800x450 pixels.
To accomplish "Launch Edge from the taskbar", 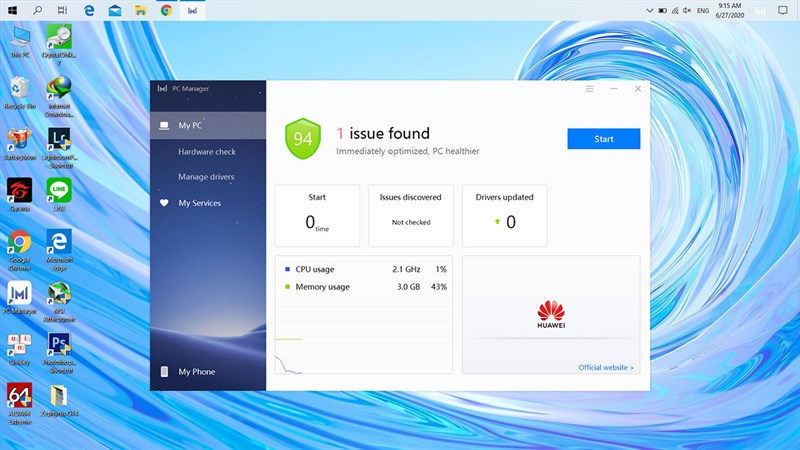I will 89,10.
